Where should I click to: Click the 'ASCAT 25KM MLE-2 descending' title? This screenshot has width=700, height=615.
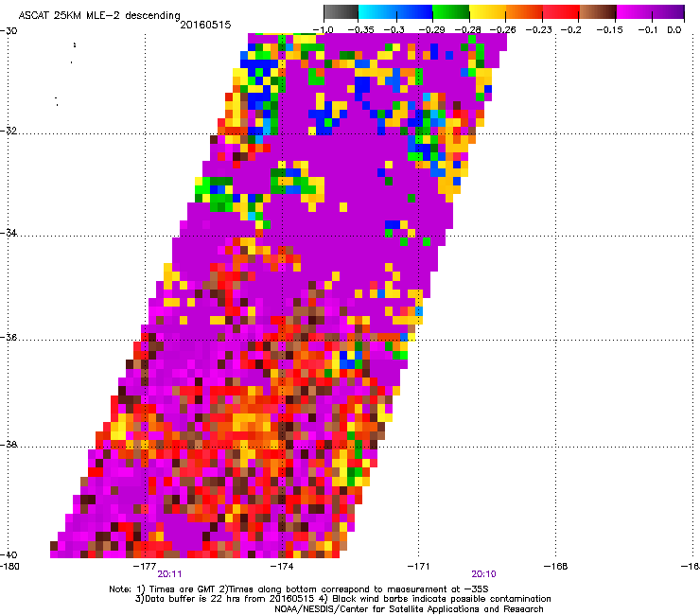99,16
